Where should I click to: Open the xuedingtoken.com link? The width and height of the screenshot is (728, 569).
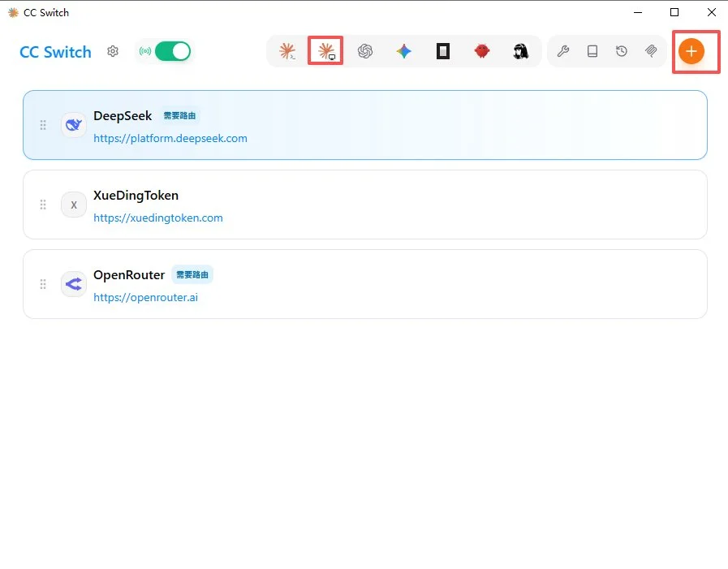158,218
